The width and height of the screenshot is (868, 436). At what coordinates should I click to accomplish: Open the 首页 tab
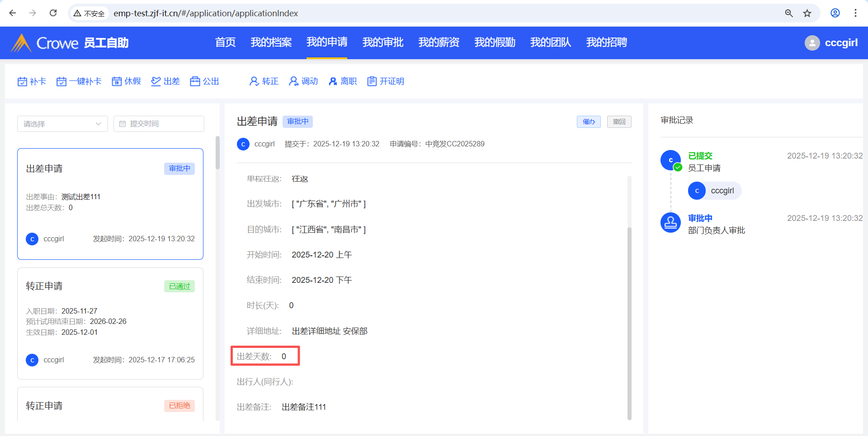[225, 42]
